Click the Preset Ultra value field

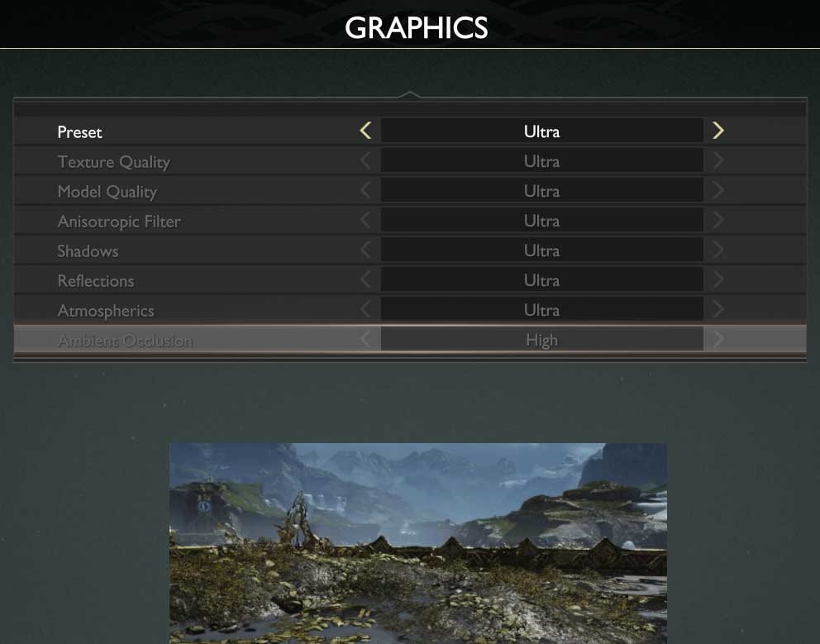[x=541, y=131]
